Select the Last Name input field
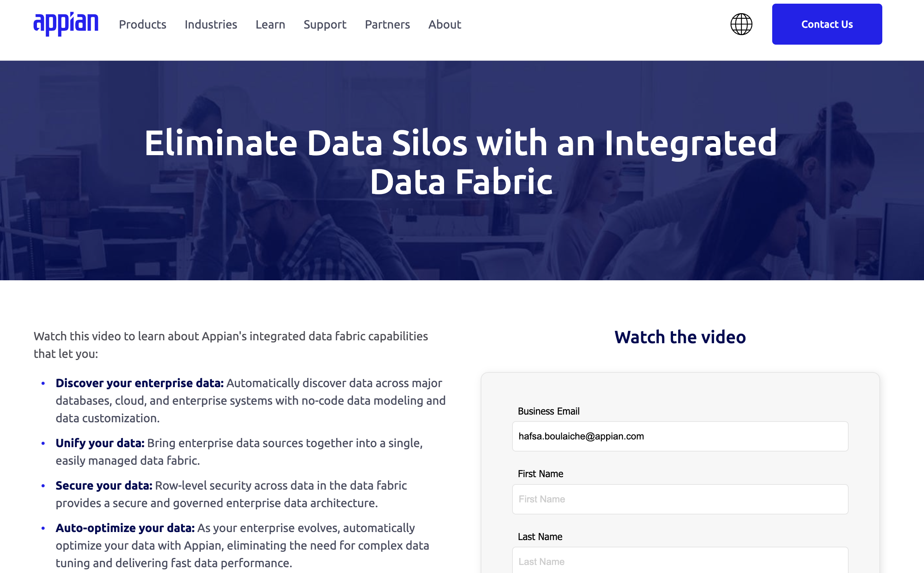 tap(680, 561)
